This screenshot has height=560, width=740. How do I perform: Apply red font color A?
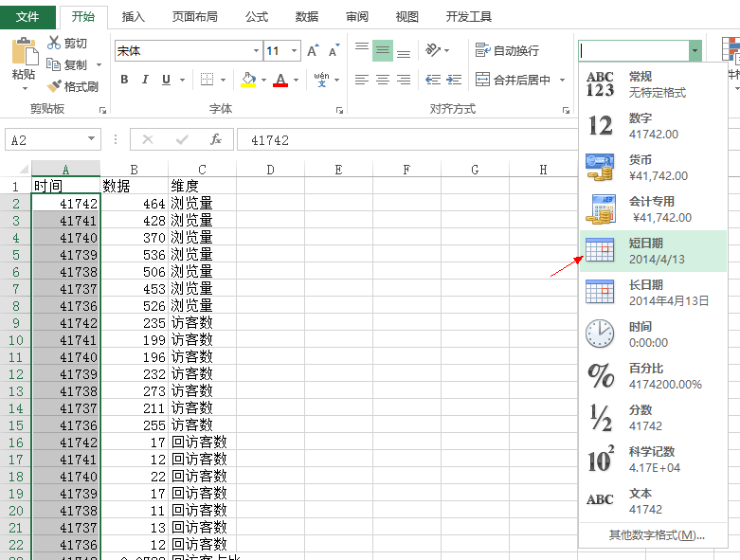280,80
